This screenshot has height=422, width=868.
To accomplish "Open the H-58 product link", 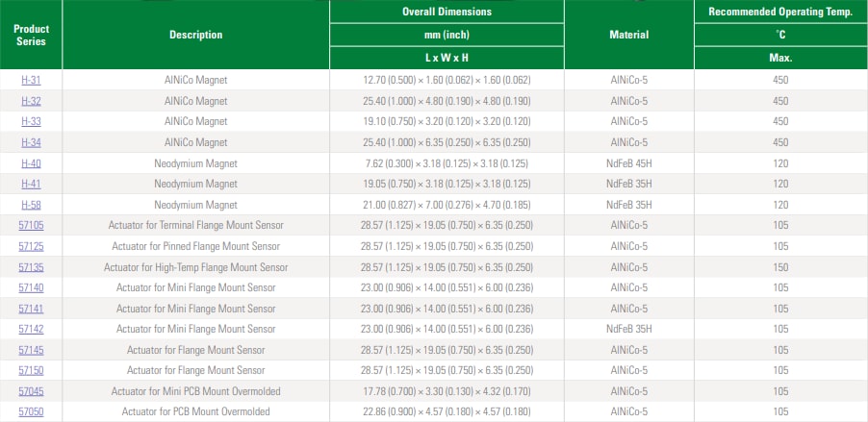I will [31, 205].
